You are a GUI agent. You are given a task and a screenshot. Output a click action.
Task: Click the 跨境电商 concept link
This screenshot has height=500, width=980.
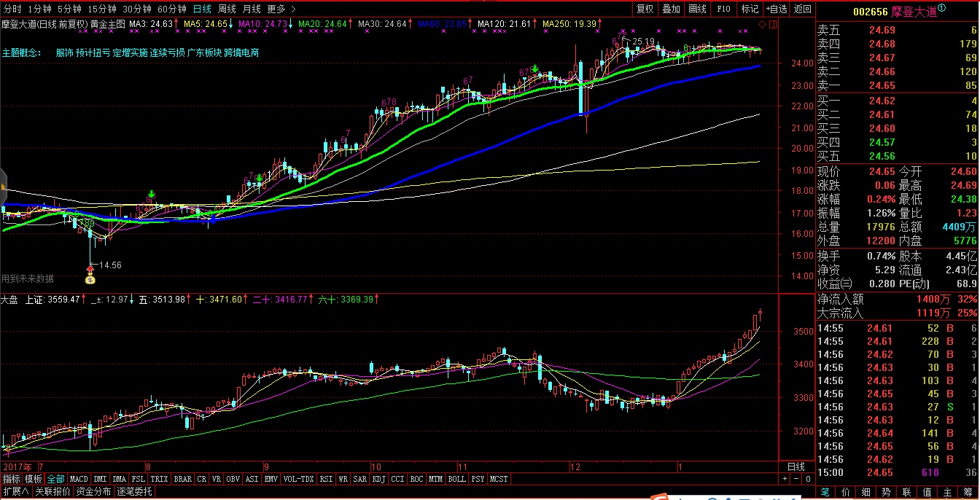[x=241, y=52]
